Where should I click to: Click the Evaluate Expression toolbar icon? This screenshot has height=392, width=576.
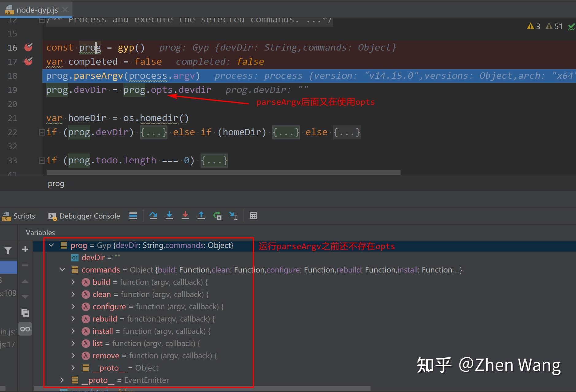(x=253, y=215)
